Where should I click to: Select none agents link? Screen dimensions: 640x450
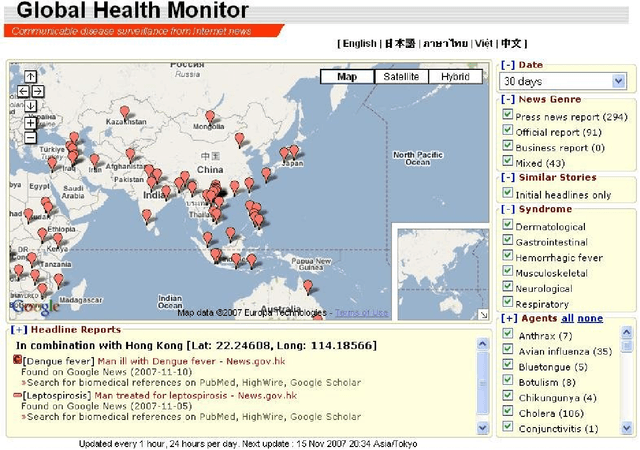tap(590, 318)
